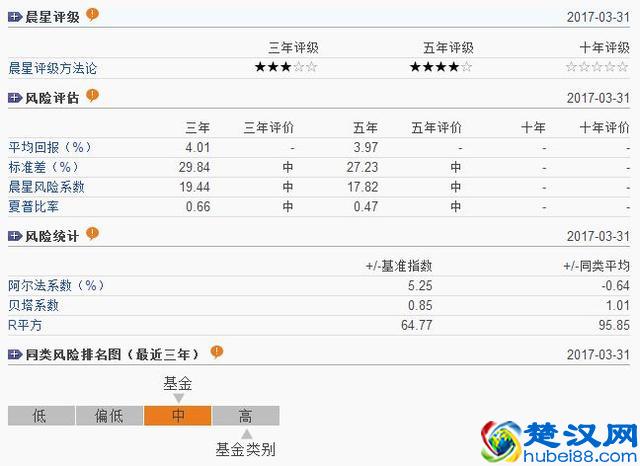The width and height of the screenshot is (640, 466).
Task: Collapse the 风险评估 section using its plus icon
Action: pos(15,98)
